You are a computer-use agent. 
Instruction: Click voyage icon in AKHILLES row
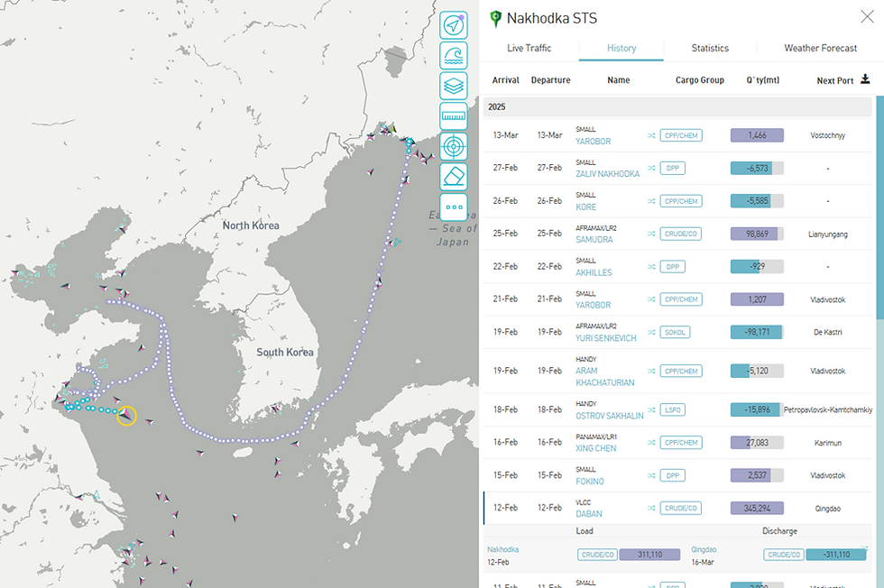click(651, 267)
